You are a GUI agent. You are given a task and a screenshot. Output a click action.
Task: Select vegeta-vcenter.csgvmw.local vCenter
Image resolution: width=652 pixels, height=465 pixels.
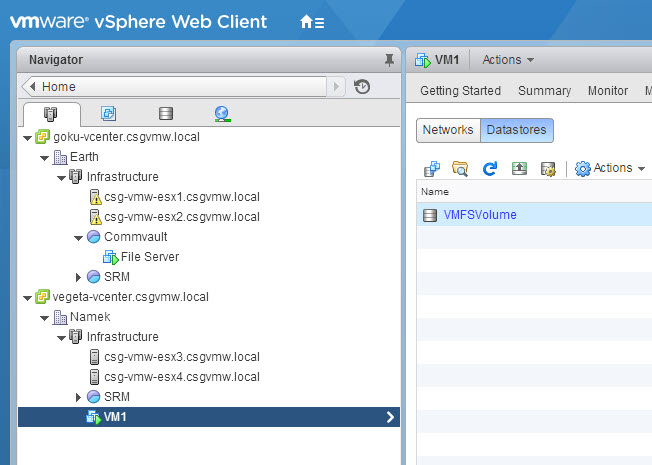coord(131,297)
